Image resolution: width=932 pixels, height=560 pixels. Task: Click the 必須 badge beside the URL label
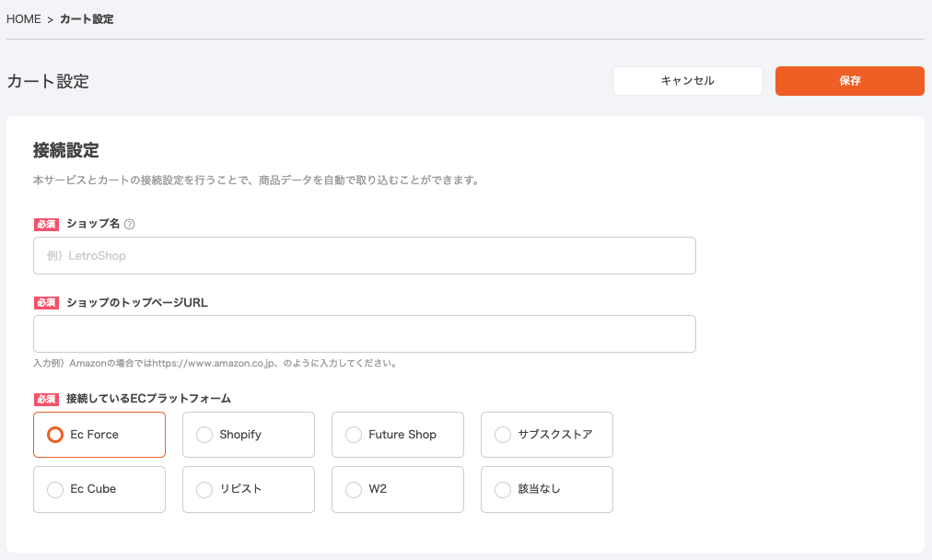pyautogui.click(x=47, y=301)
